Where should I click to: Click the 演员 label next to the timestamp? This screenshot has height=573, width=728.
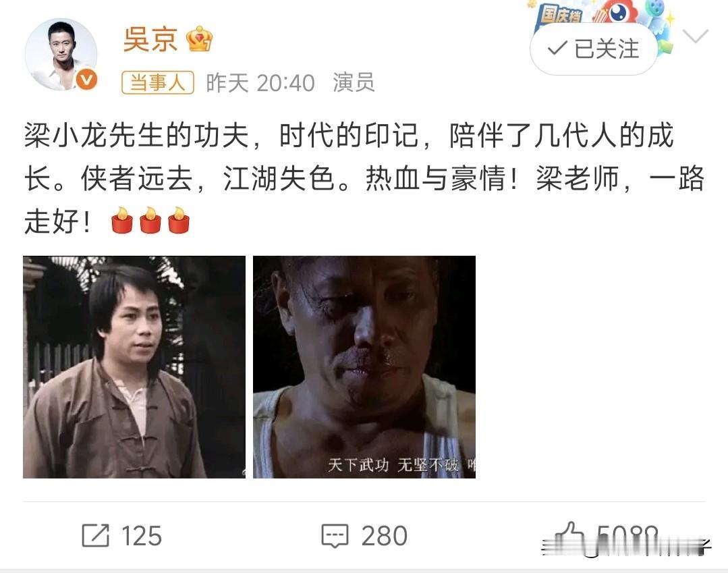pyautogui.click(x=354, y=82)
